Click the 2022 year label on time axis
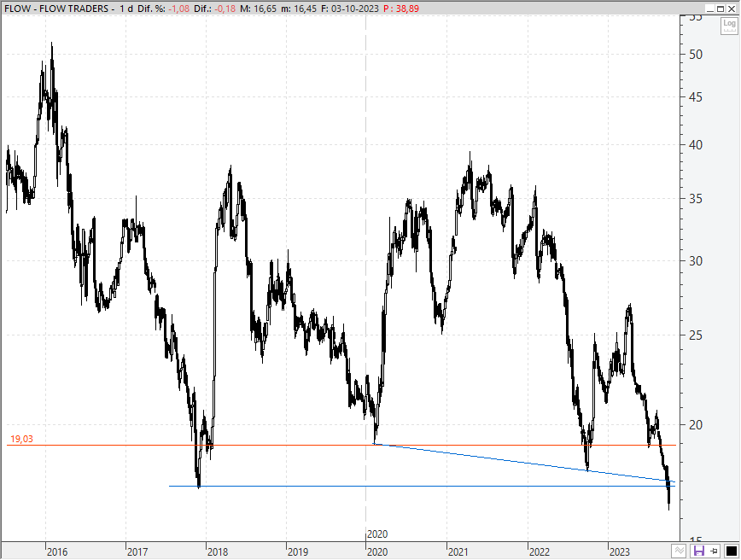741x560 pixels. 540,551
